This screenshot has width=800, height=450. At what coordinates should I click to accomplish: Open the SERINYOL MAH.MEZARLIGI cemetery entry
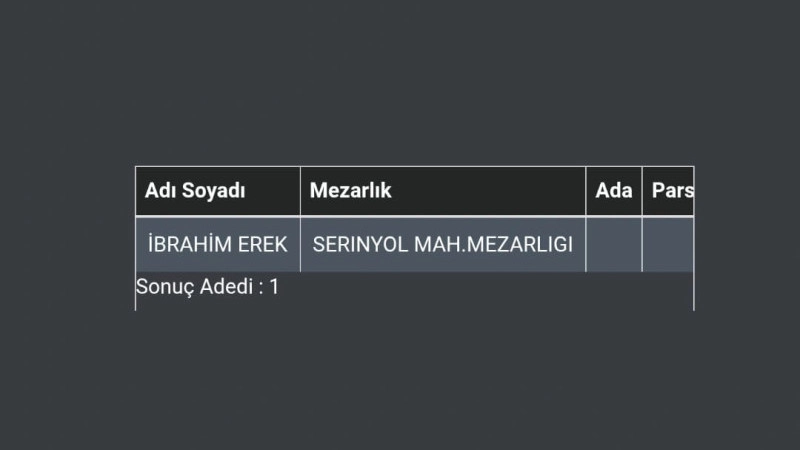click(443, 244)
